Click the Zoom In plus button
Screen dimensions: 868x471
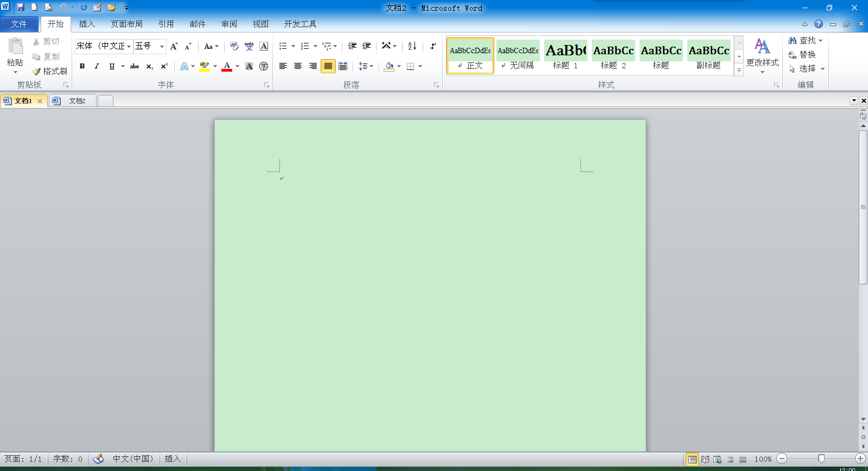860,459
